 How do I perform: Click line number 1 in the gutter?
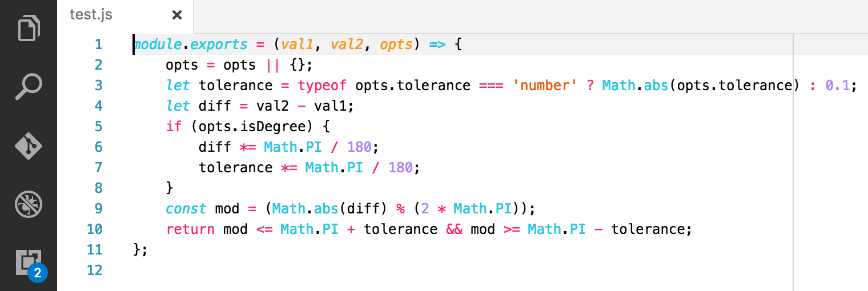click(x=98, y=45)
